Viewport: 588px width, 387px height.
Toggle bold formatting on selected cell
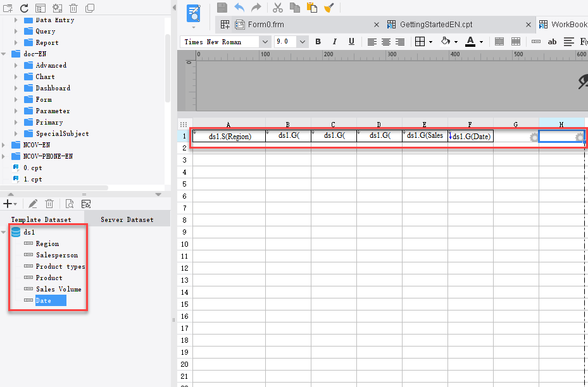click(x=318, y=41)
